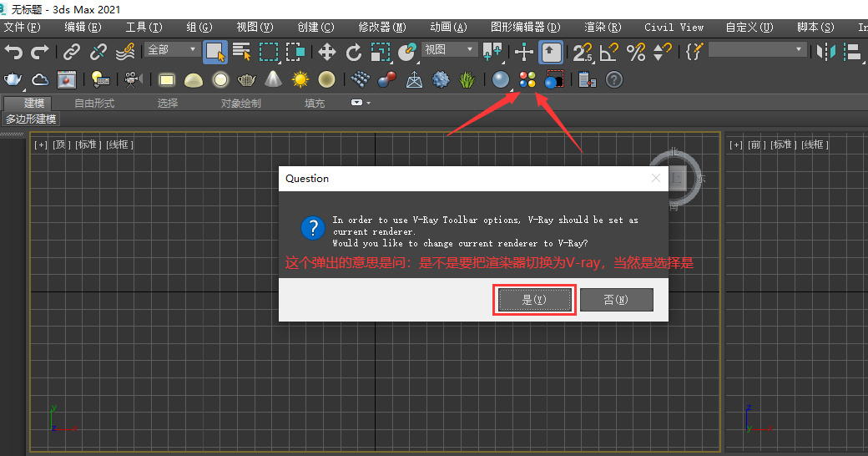
Task: Open the 全部 selection filter dropdown
Action: tap(172, 50)
